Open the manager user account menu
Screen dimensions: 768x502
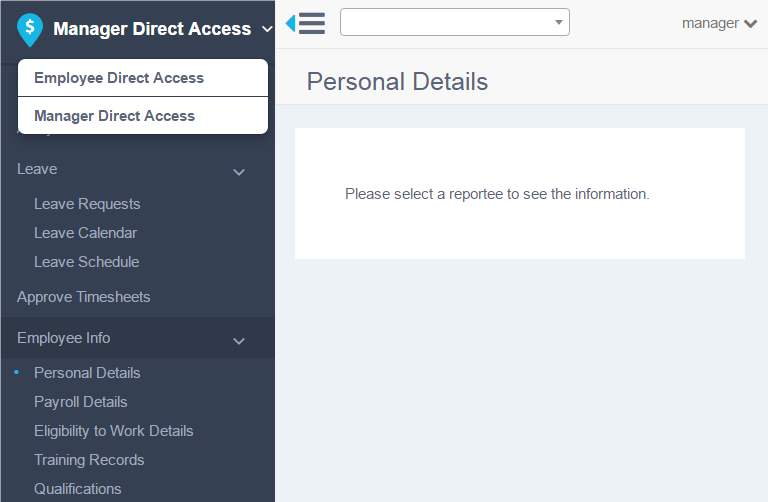pos(720,23)
